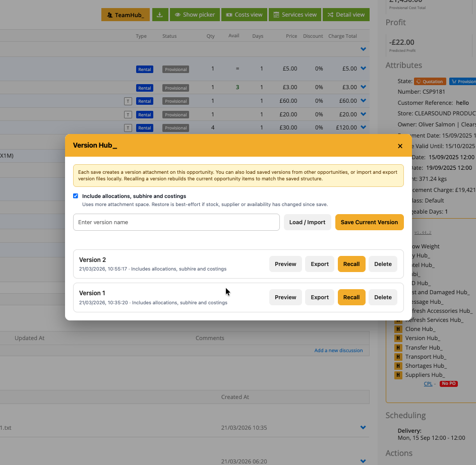The width and height of the screenshot is (476, 465).
Task: Click the green download icon beside TeamHub
Action: click(160, 14)
